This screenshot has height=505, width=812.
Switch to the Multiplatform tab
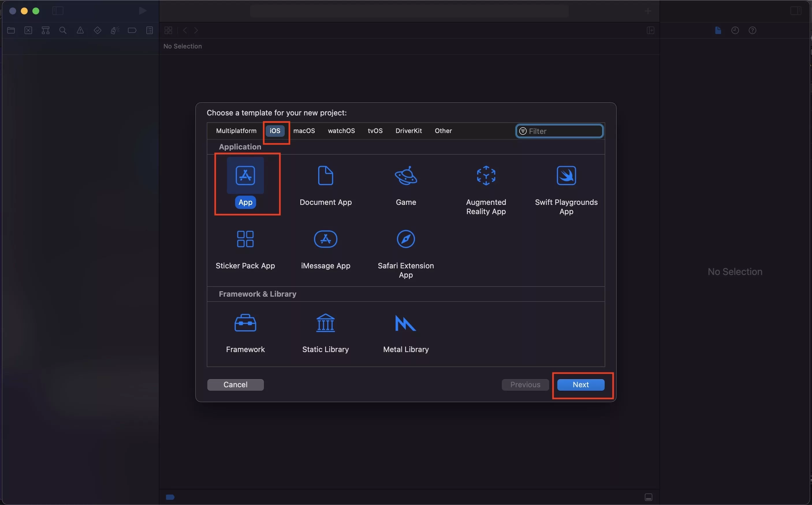(236, 131)
